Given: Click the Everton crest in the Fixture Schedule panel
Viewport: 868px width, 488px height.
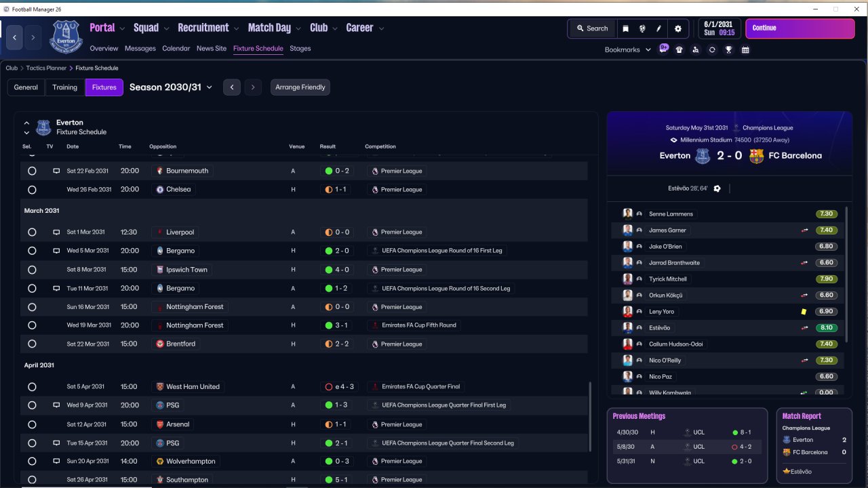Looking at the screenshot, I should pos(43,127).
